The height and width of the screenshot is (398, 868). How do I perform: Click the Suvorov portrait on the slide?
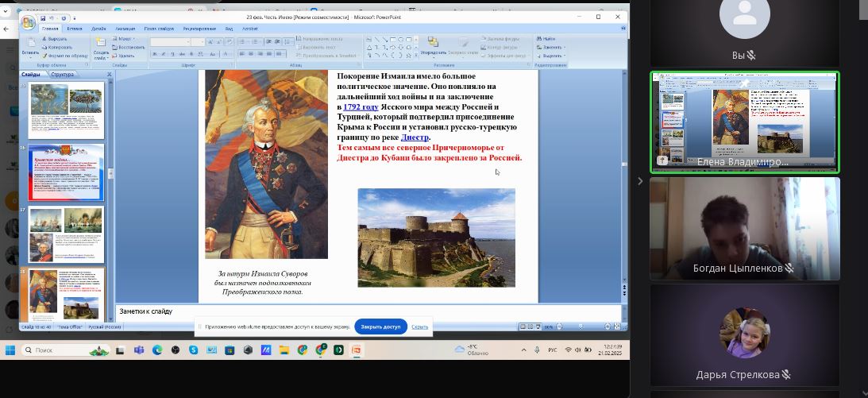coord(266,164)
